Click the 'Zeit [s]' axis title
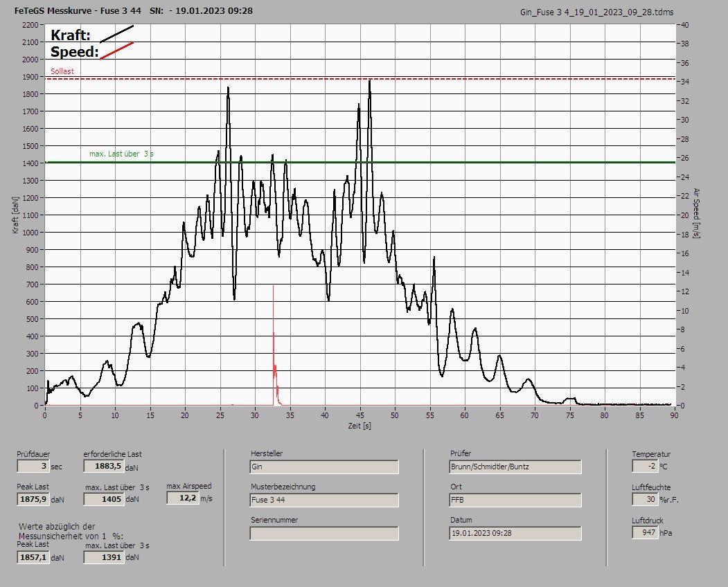Image resolution: width=728 pixels, height=587 pixels. pyautogui.click(x=359, y=426)
